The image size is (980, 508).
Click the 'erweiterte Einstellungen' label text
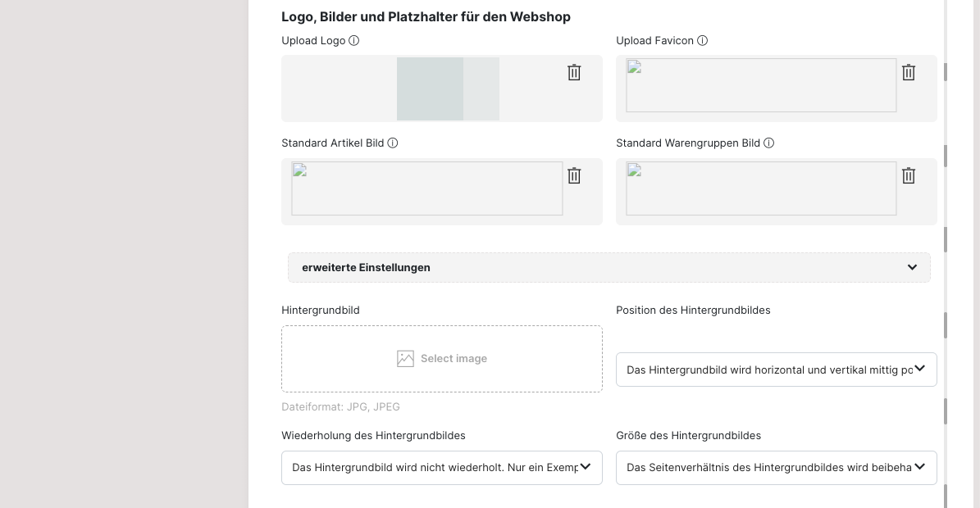click(x=366, y=268)
